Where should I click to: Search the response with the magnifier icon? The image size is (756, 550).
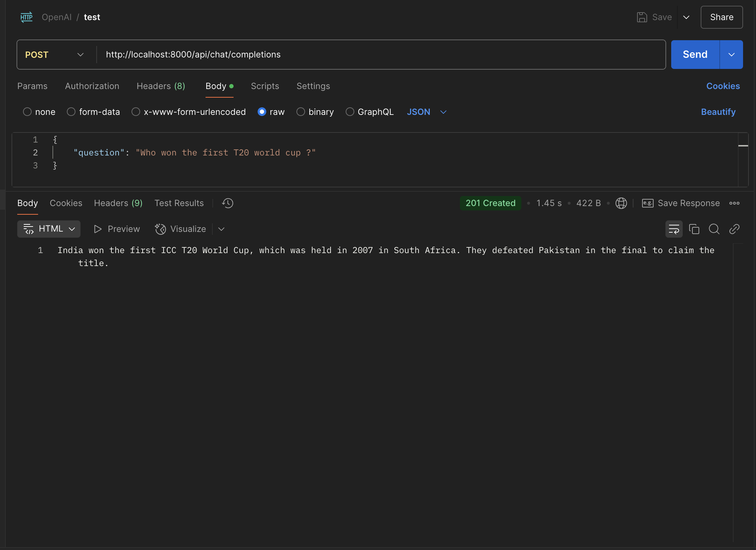tap(714, 229)
